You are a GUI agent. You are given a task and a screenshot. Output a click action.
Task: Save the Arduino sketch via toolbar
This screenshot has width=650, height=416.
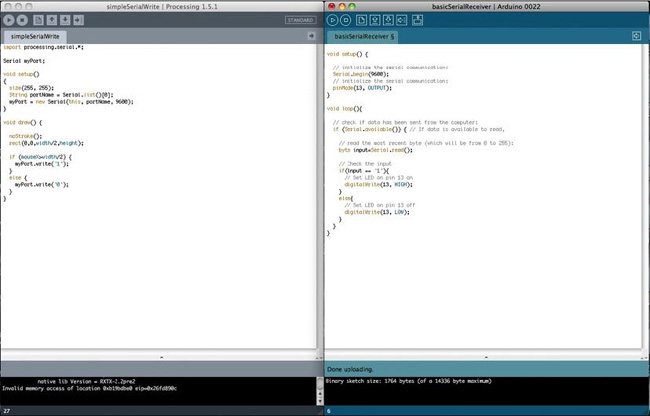click(x=388, y=20)
